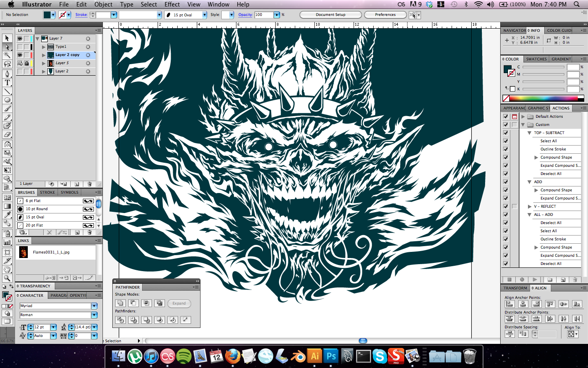Open the Effect menu
Screen dimensions: 588x368
coord(172,4)
